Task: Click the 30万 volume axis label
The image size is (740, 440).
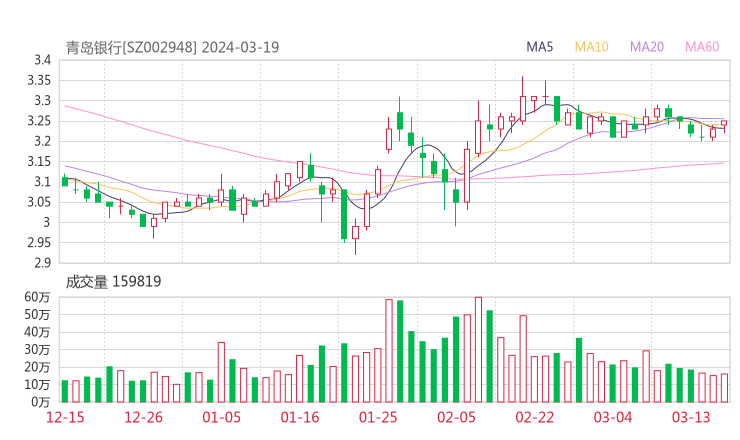Action: (37, 349)
